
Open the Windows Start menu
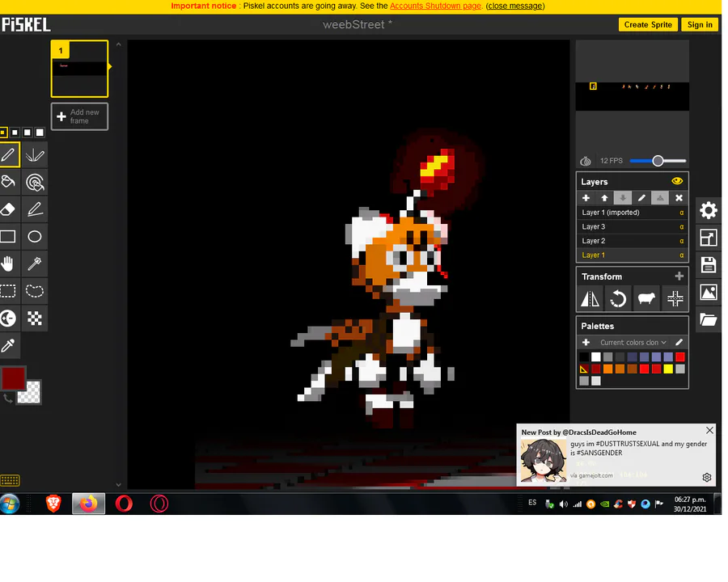pyautogui.click(x=10, y=504)
